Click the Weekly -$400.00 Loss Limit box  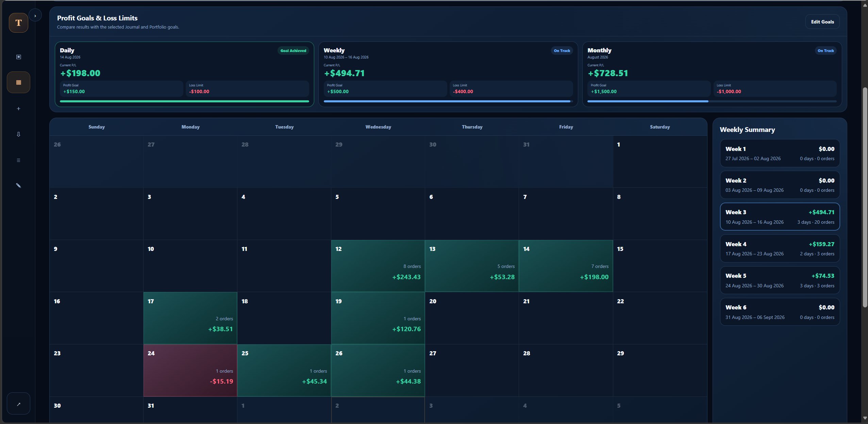(511, 89)
